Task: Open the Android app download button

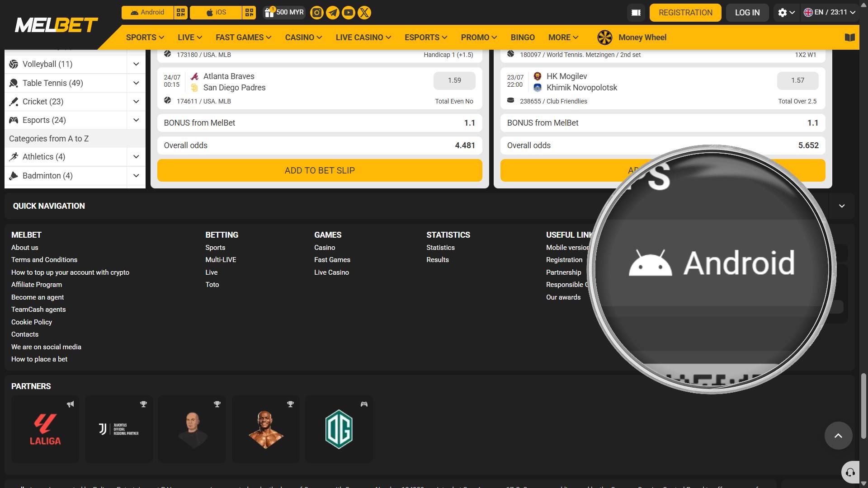Action: pos(147,12)
